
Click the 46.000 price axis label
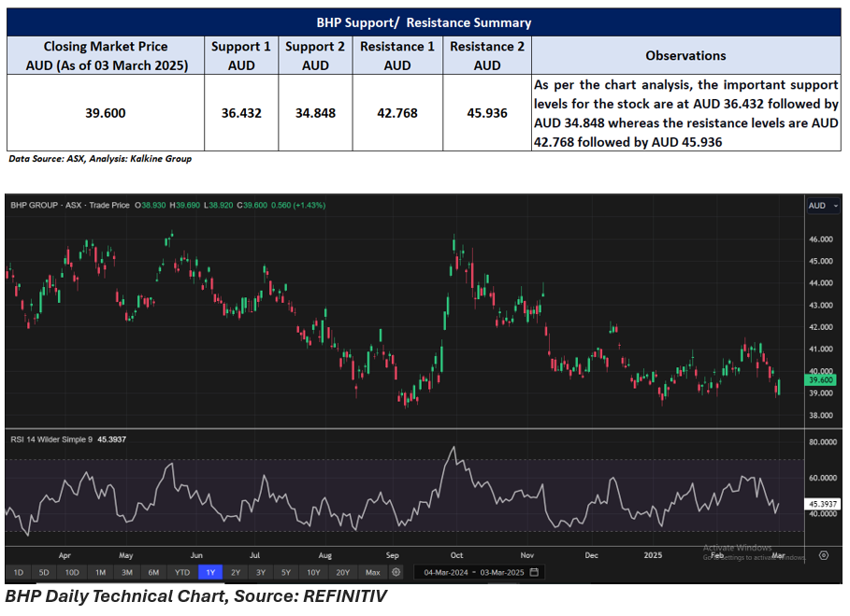(821, 239)
